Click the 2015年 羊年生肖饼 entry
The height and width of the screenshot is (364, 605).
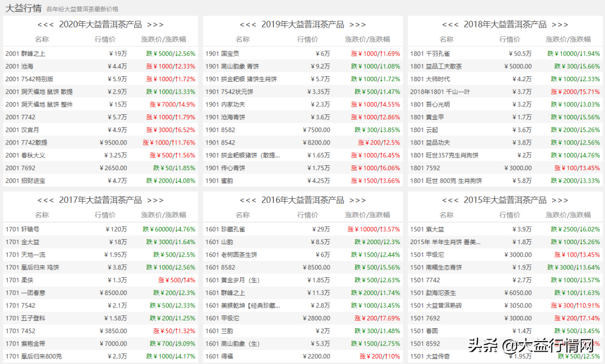pyautogui.click(x=445, y=242)
